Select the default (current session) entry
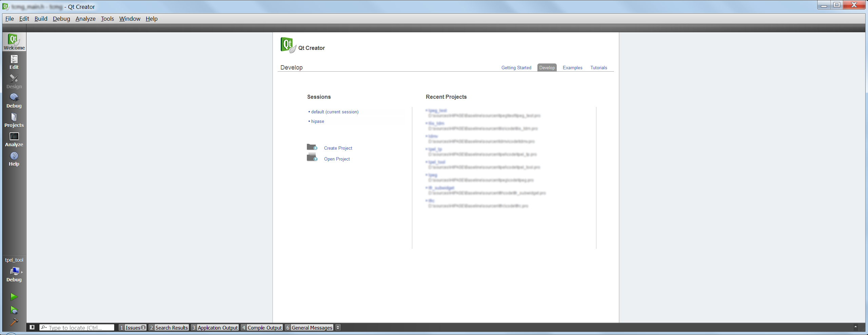 click(x=335, y=112)
